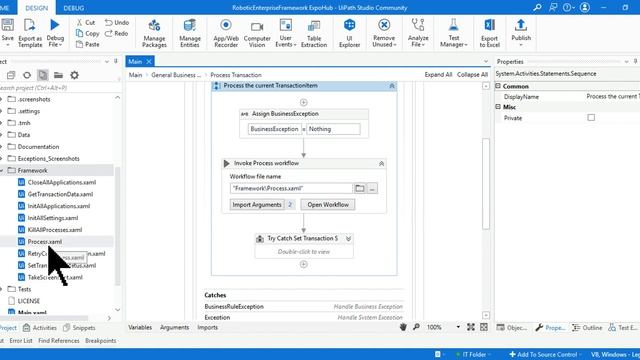Click the Nothing value field
The image size is (640, 360).
[x=333, y=129]
